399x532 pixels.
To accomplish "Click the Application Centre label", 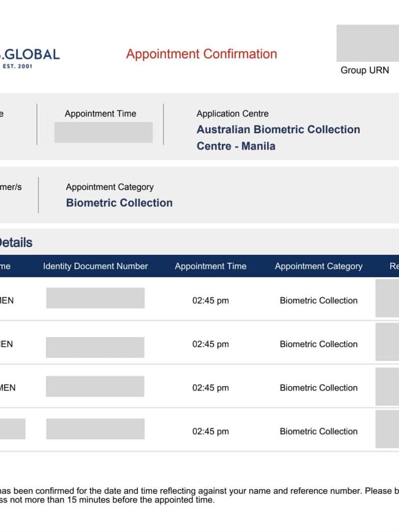I will 232,114.
